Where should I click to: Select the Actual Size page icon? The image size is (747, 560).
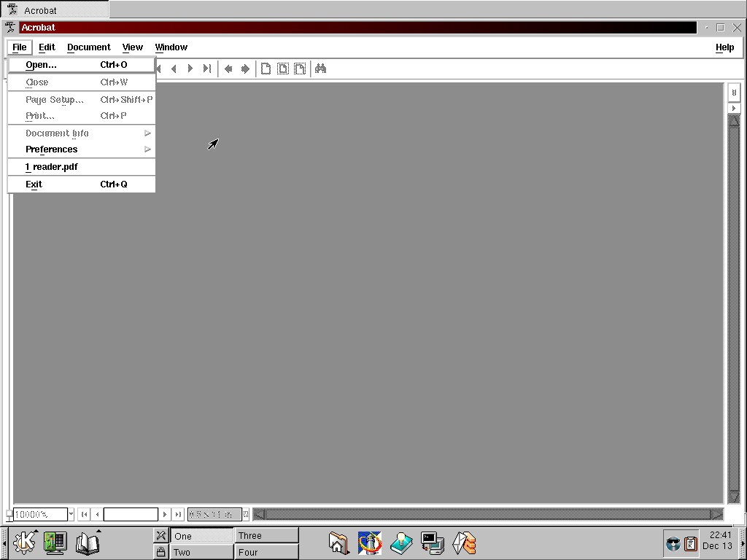click(266, 69)
